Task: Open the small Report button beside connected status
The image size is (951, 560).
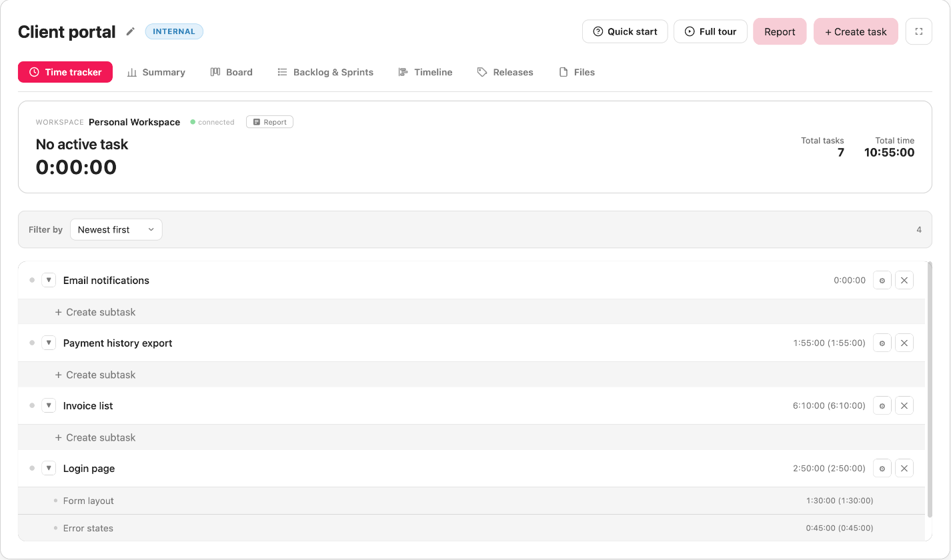Action: [269, 122]
